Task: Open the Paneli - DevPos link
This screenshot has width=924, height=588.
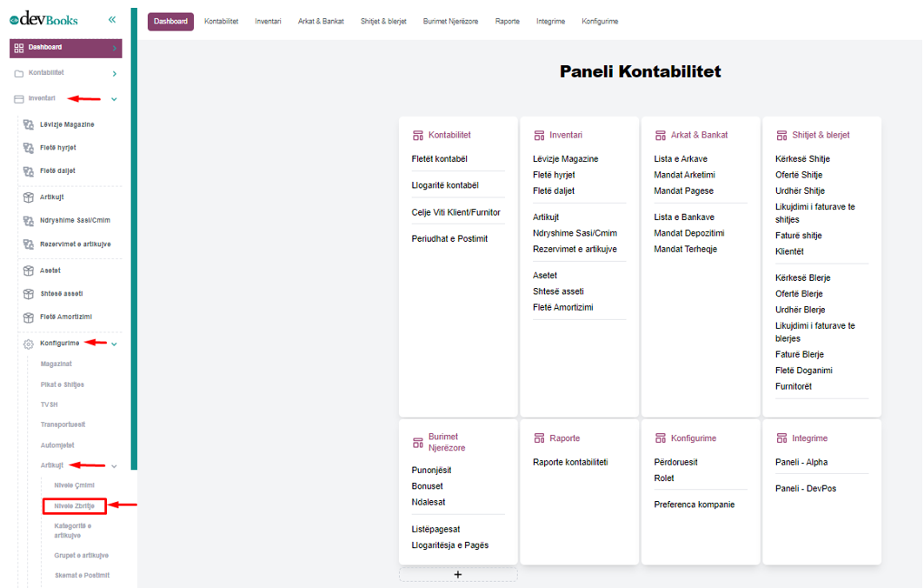Action: (x=808, y=489)
